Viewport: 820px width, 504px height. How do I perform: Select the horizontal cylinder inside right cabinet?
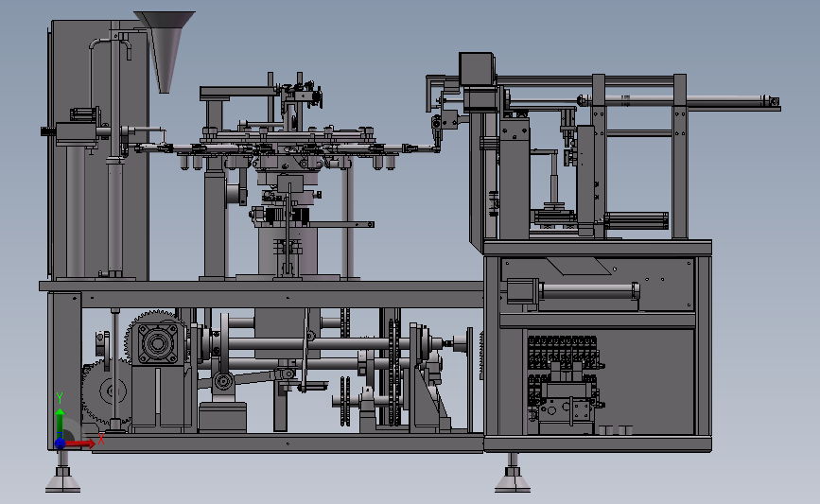[x=574, y=290]
